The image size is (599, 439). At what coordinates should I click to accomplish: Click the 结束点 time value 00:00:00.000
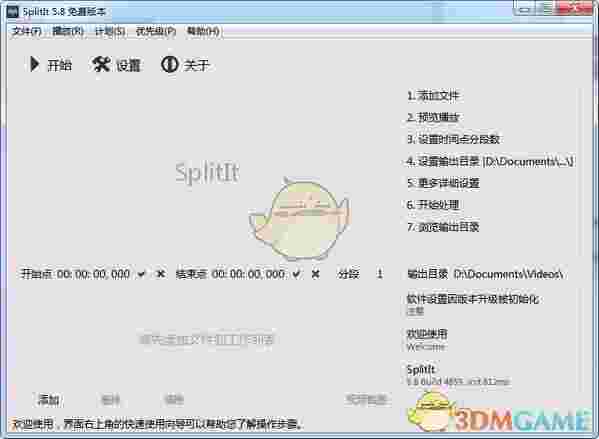coord(248,274)
